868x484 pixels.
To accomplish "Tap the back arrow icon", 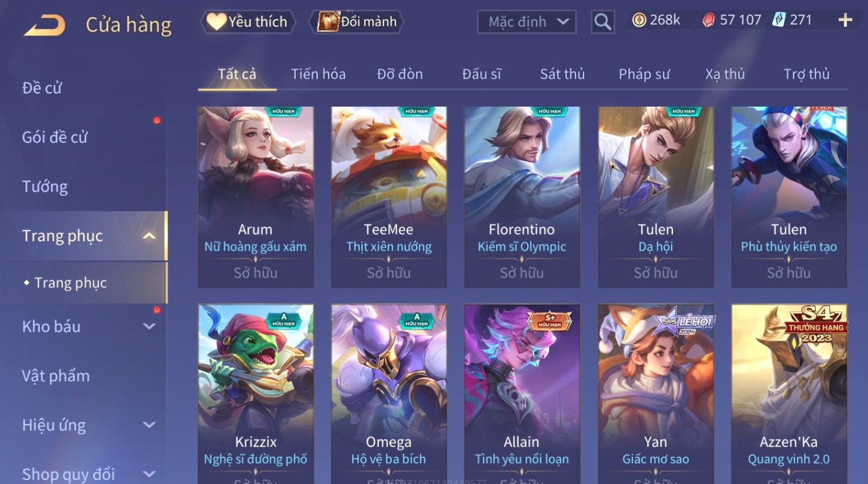I will [x=44, y=25].
